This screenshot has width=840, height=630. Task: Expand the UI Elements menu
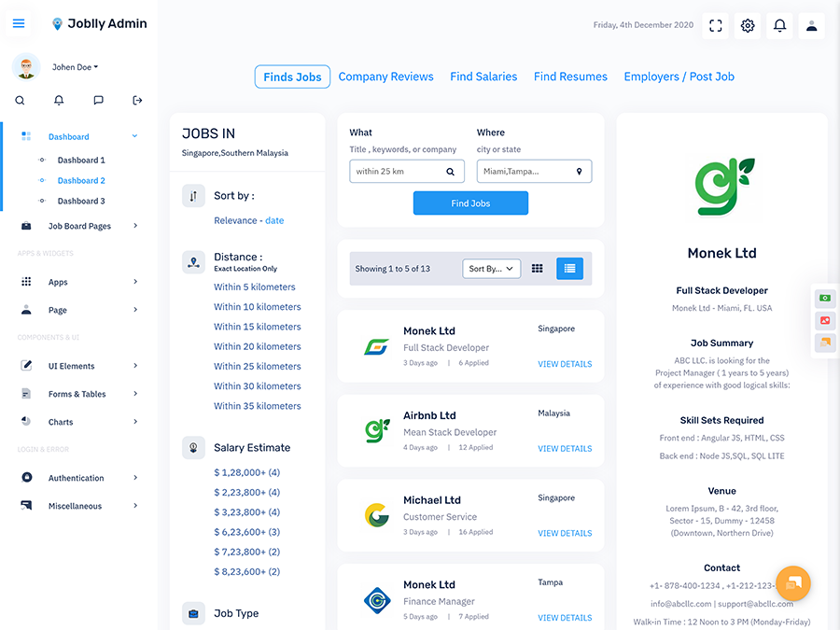pyautogui.click(x=79, y=366)
